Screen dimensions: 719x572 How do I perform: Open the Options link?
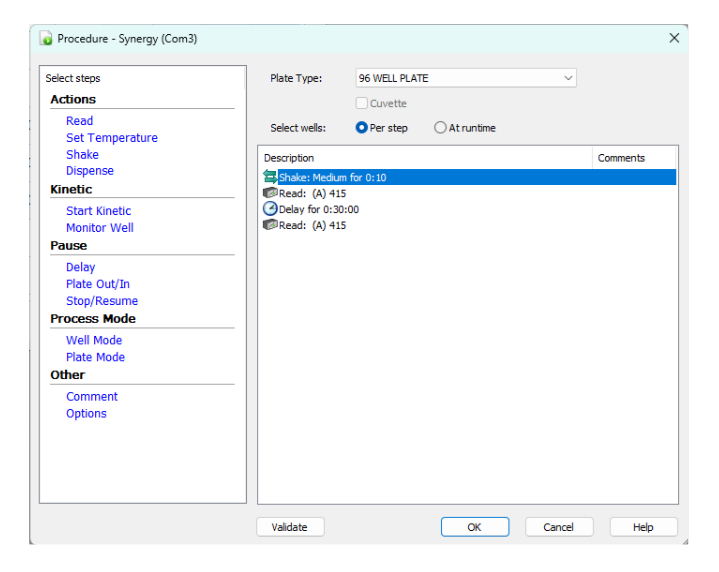[x=86, y=414]
